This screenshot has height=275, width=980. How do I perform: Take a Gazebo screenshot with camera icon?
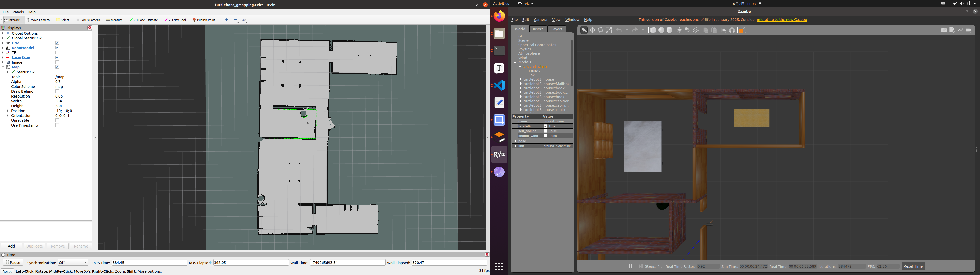(x=944, y=30)
